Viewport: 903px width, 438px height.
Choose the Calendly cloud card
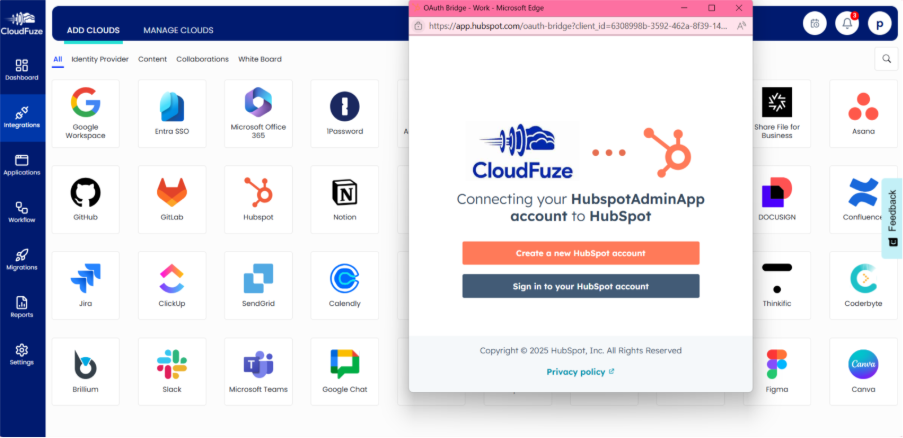pyautogui.click(x=344, y=285)
